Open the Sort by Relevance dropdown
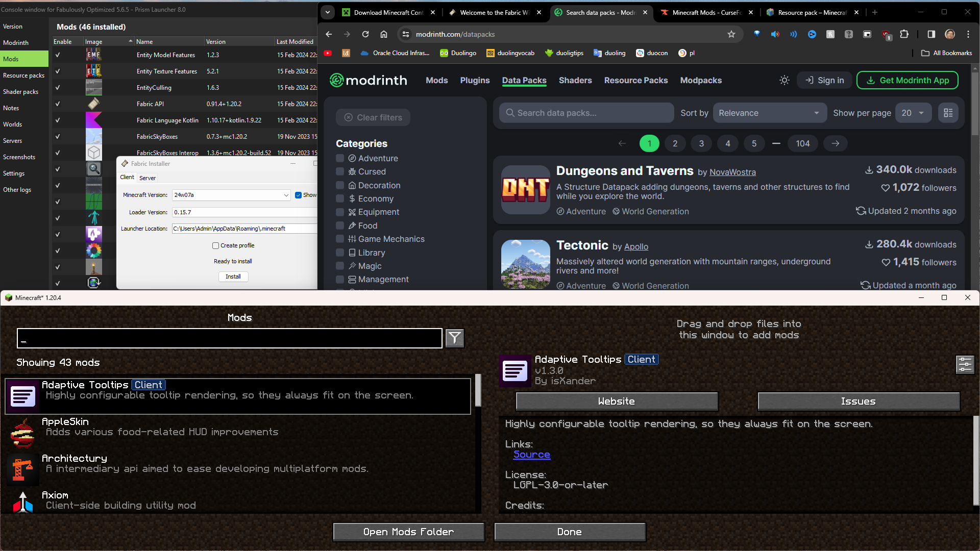The height and width of the screenshot is (551, 980). coord(770,113)
